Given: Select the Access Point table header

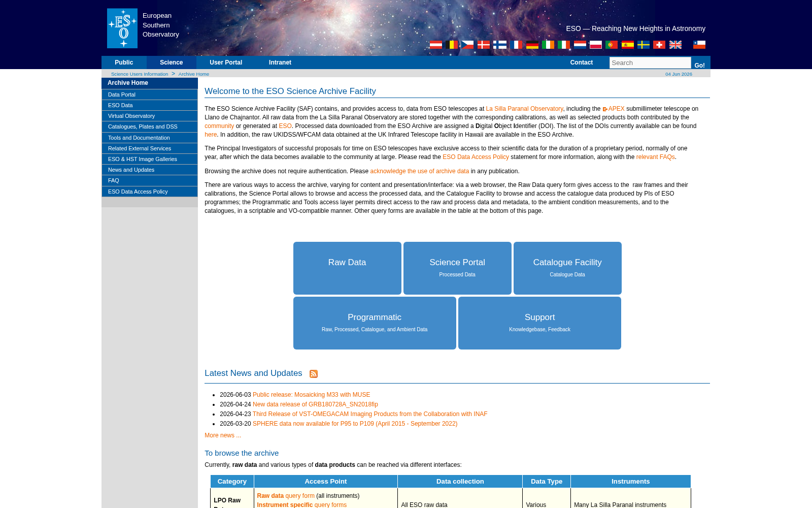Looking at the screenshot, I should [326, 482].
